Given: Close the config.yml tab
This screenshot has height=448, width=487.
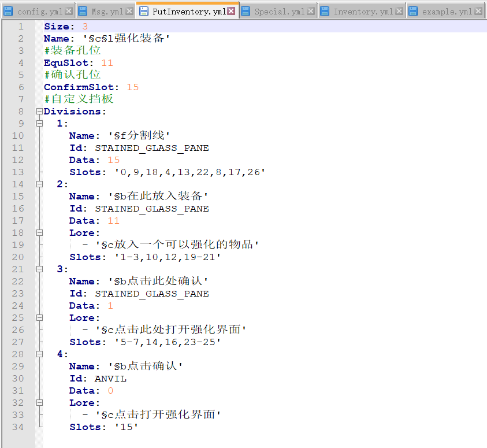Looking at the screenshot, I should pyautogui.click(x=69, y=11).
